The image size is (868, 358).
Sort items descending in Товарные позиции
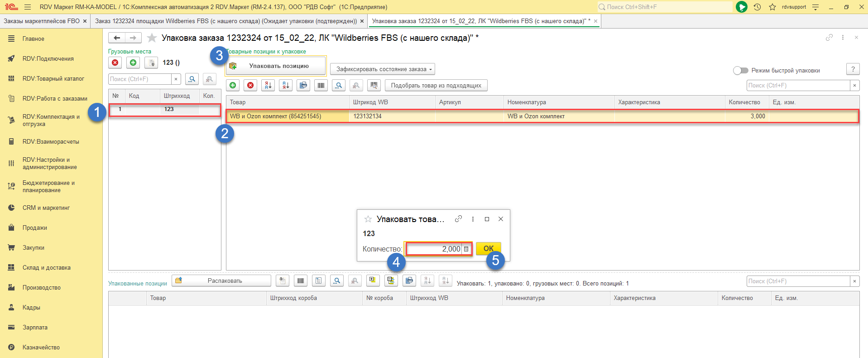click(286, 85)
